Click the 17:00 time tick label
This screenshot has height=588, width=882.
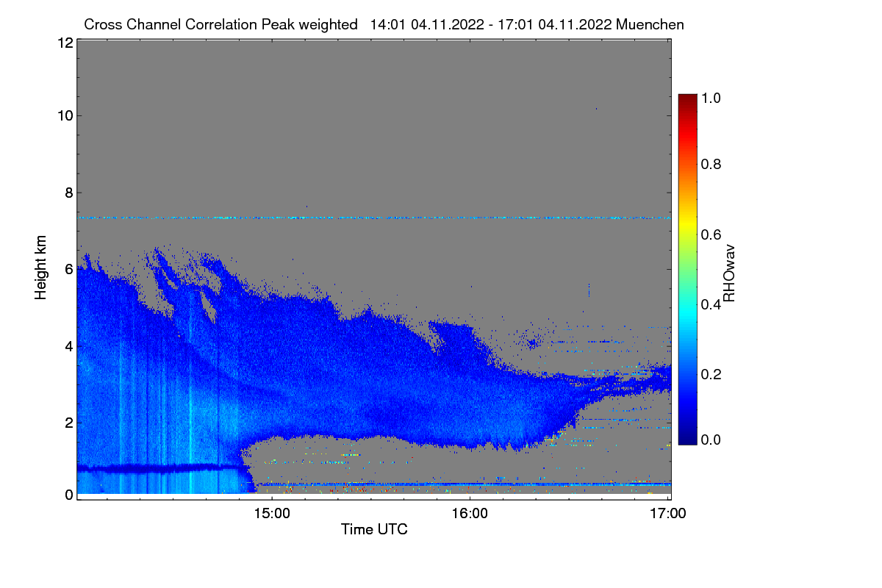point(667,514)
